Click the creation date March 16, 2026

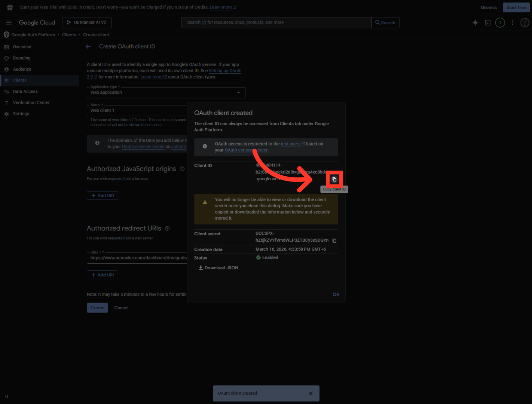291,249
